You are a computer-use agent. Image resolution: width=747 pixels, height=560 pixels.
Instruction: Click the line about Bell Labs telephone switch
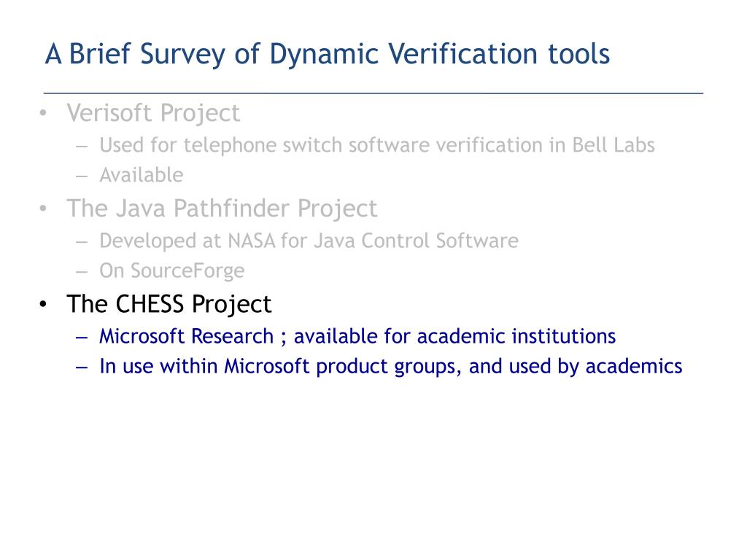coord(376,145)
